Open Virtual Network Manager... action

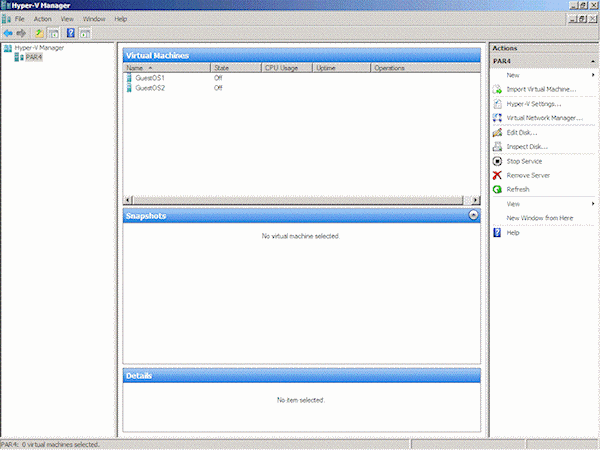(x=545, y=118)
